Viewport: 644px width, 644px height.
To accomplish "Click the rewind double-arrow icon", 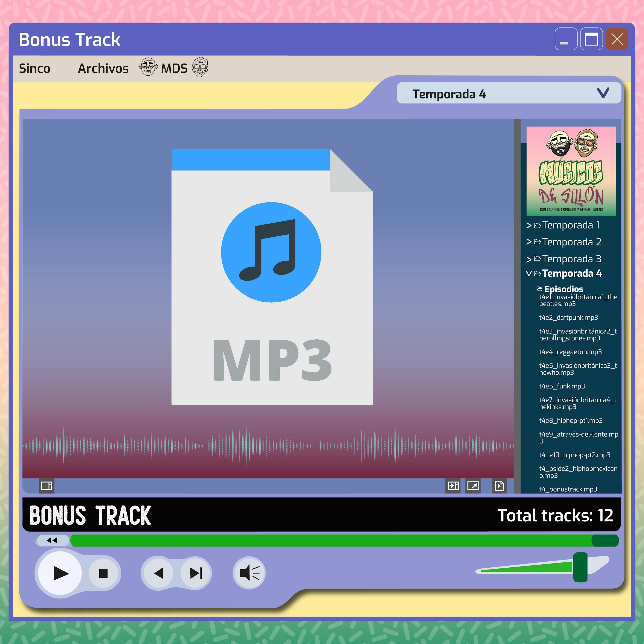I will (52, 540).
